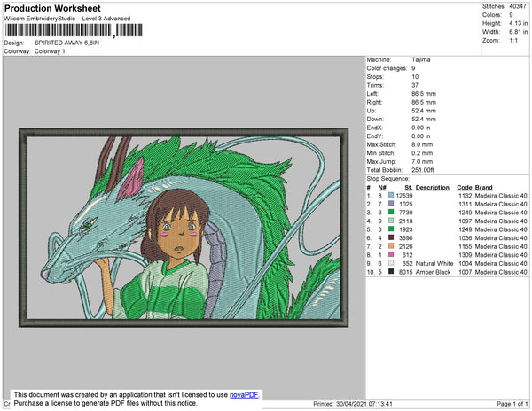Screen dimensions: 532x411
Task: Select the orange swatch code 1155
Action: click(x=391, y=246)
